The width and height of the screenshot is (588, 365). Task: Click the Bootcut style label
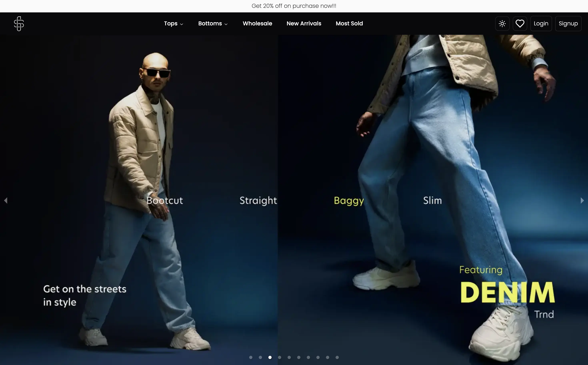(x=165, y=201)
